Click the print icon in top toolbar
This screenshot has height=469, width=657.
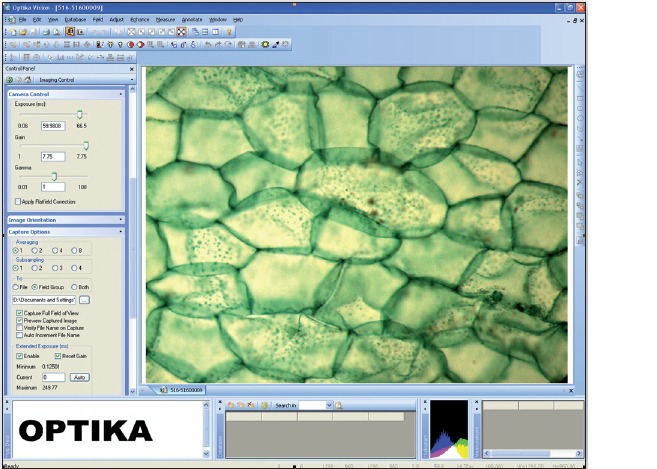(46, 32)
